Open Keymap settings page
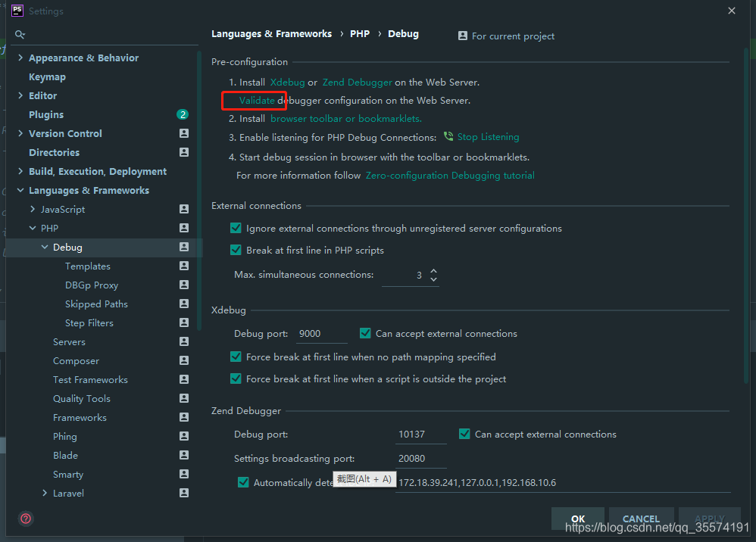Viewport: 756px width, 542px height. [x=47, y=77]
